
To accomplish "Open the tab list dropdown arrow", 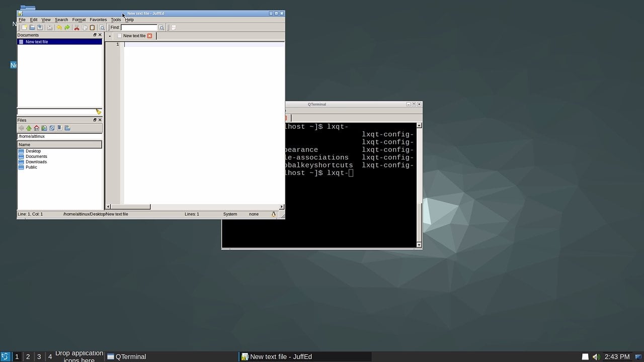I will click(109, 36).
